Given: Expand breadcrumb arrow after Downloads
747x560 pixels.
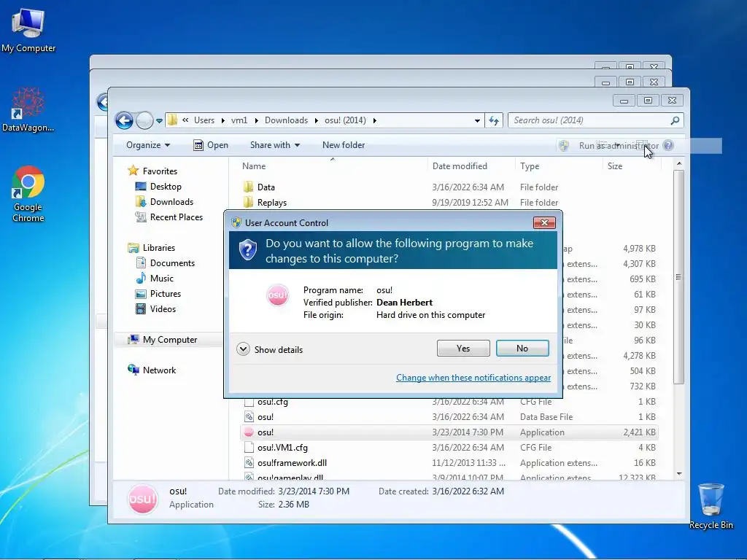Looking at the screenshot, I should [316, 120].
